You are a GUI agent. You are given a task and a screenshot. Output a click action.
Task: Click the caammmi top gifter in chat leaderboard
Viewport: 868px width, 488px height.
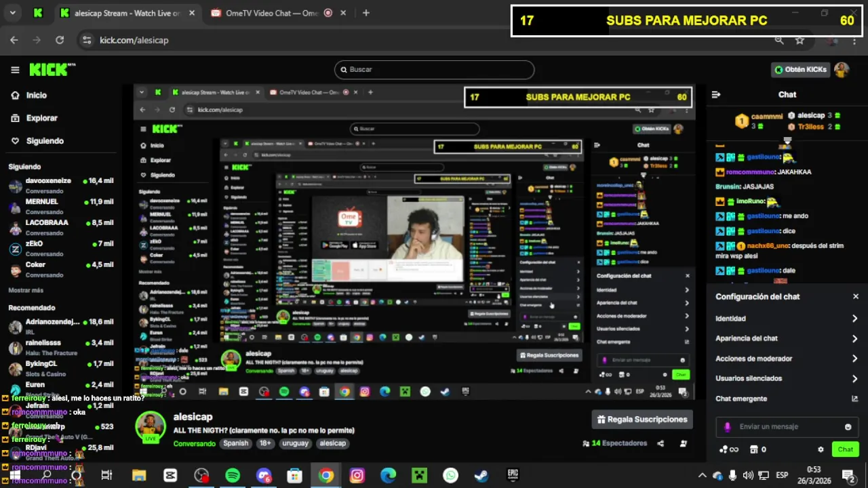click(x=758, y=121)
